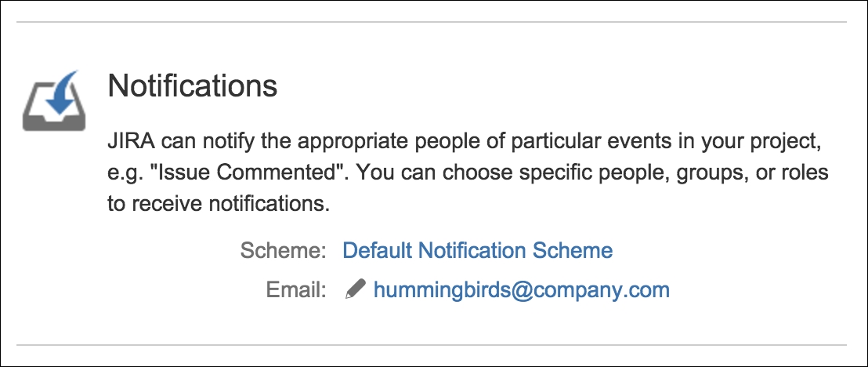This screenshot has width=868, height=367.
Task: Open the hummingbirds@company.com email link
Action: click(522, 290)
